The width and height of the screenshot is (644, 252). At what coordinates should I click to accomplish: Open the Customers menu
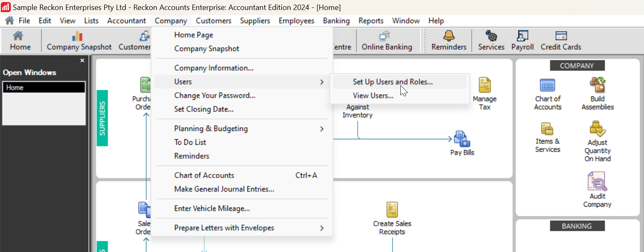point(214,20)
